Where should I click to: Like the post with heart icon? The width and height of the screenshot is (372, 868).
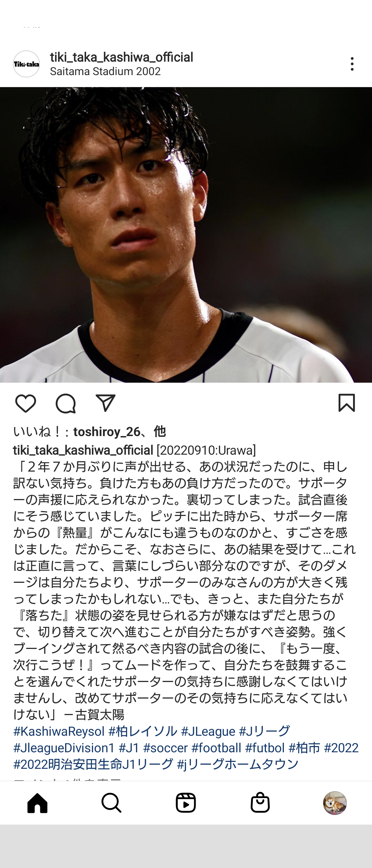[26, 403]
